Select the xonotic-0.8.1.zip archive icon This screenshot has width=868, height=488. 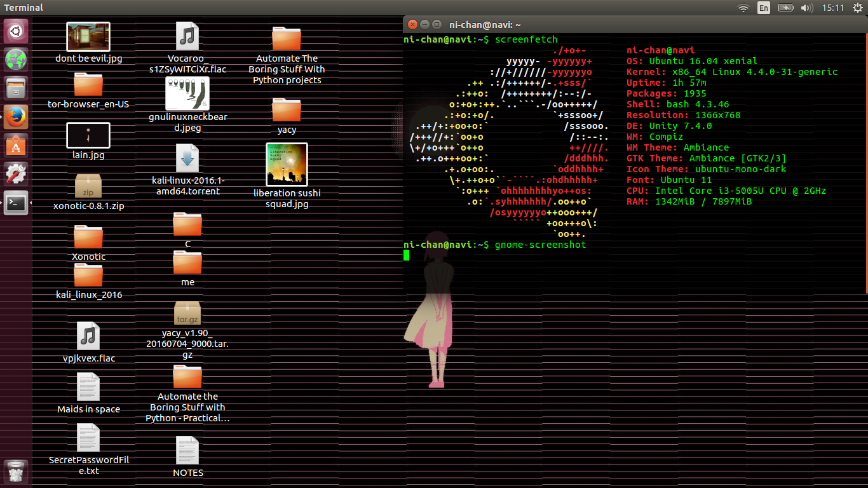pyautogui.click(x=88, y=186)
